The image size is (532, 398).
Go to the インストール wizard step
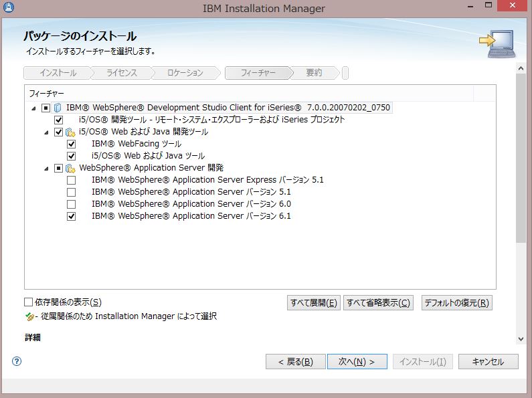pyautogui.click(x=58, y=73)
